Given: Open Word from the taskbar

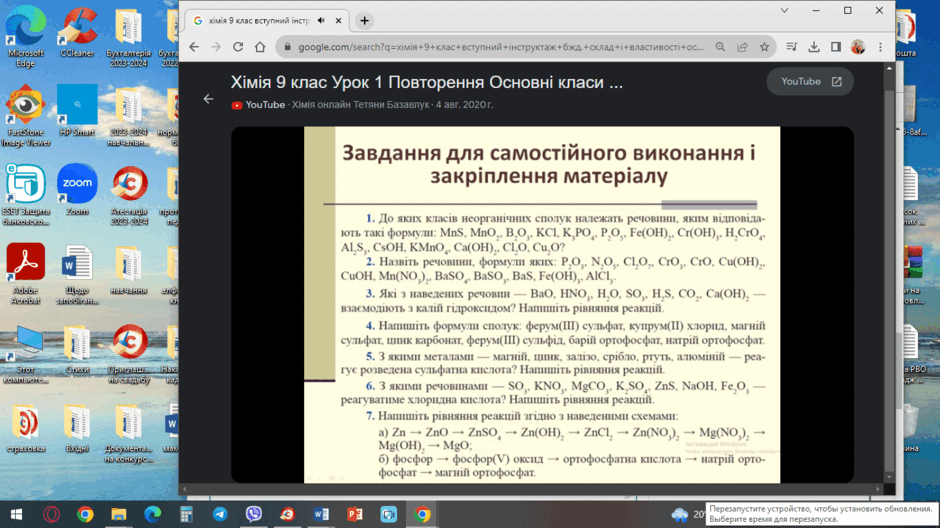Looking at the screenshot, I should (x=321, y=514).
